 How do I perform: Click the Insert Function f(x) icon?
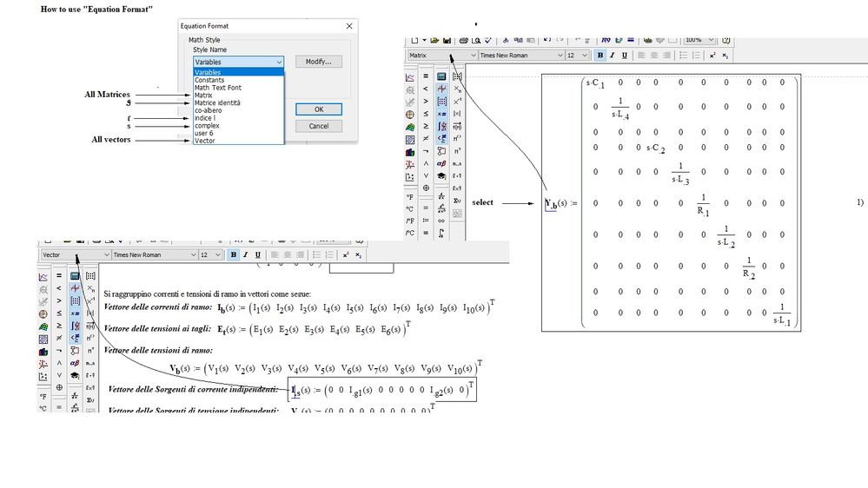(606, 40)
